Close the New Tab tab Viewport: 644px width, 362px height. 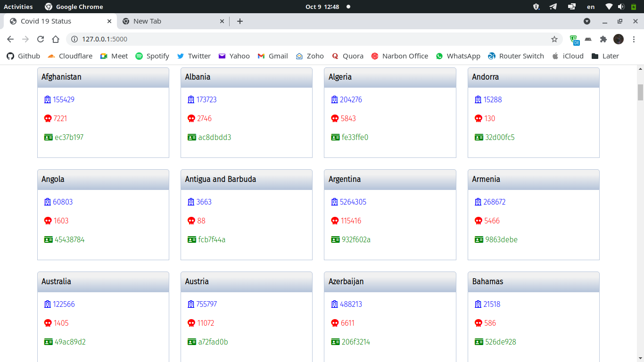click(223, 21)
